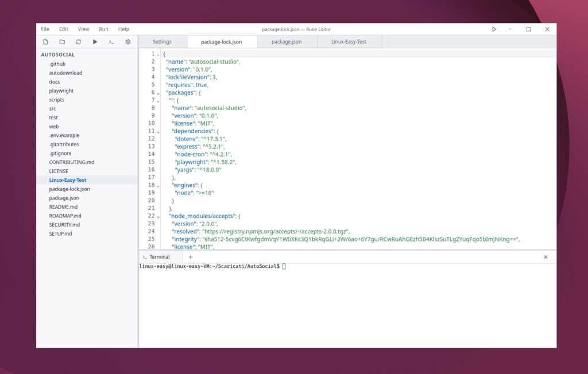This screenshot has height=374, width=588.
Task: Open the File menu
Action: point(45,29)
